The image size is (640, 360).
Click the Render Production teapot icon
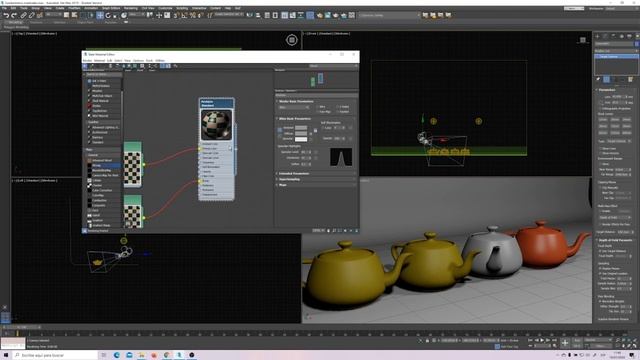point(336,16)
